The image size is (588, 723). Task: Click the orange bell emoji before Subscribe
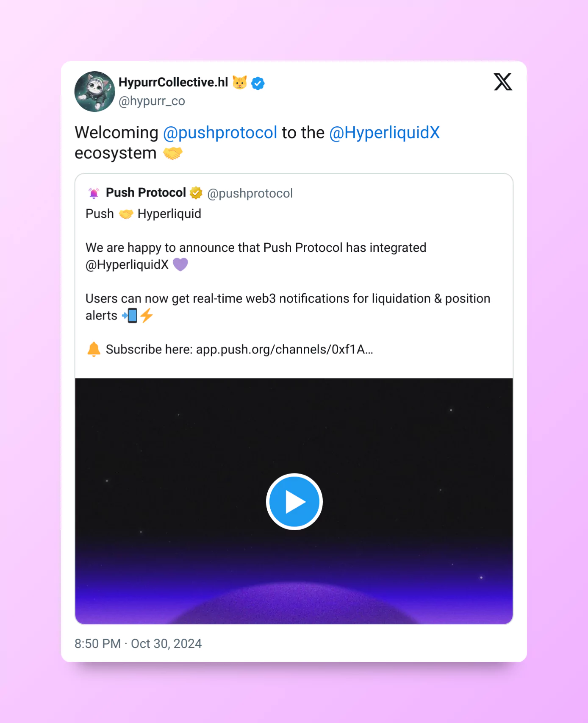[x=94, y=349]
